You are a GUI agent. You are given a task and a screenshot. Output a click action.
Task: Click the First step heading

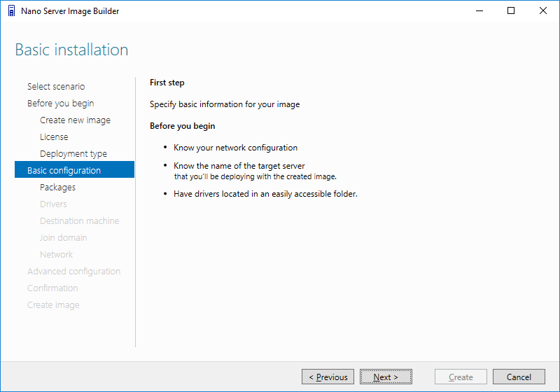[167, 83]
